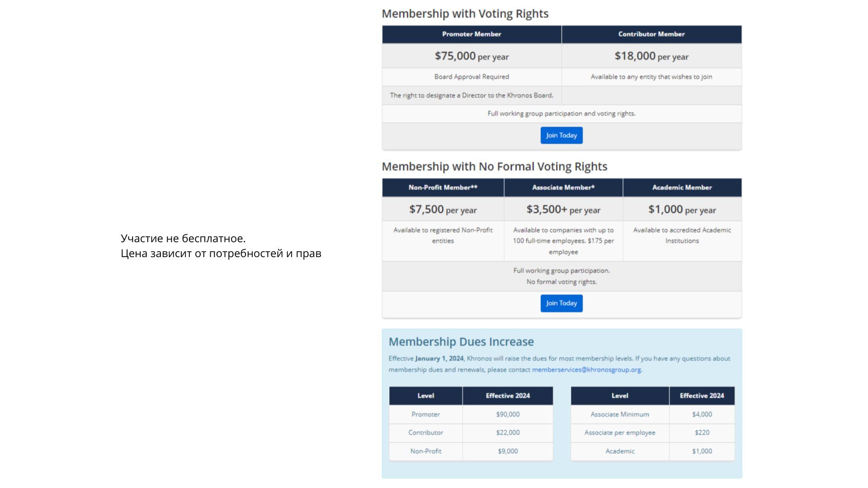Click the $90,000 value
The height and width of the screenshot is (488, 868).
pyautogui.click(x=508, y=414)
